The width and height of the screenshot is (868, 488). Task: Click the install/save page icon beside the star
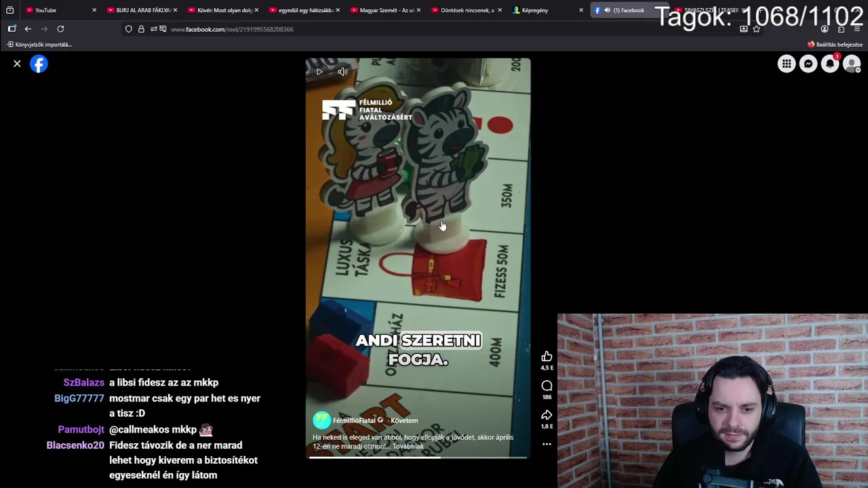[x=744, y=29]
